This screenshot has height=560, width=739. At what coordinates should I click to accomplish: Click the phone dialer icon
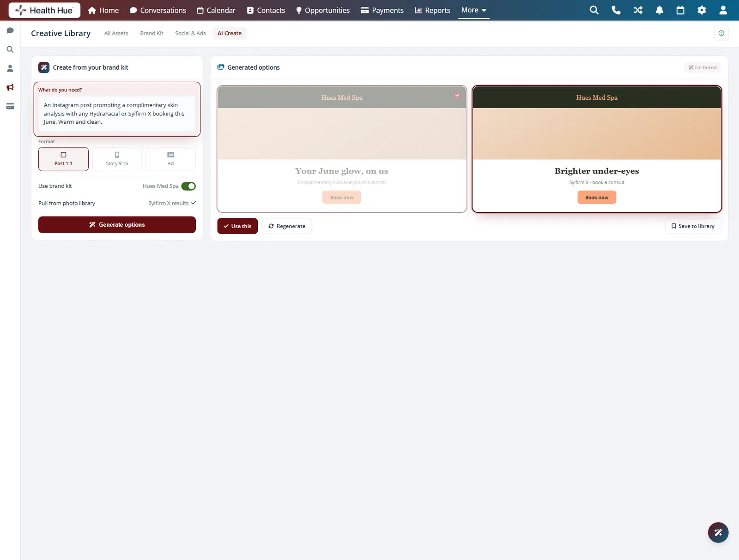[x=616, y=10]
